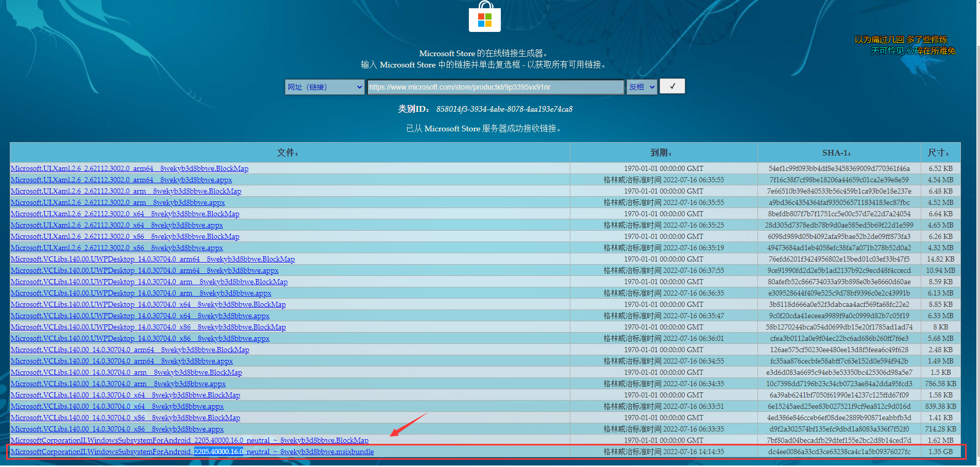Download Microsoft.VCLibs.140.00 arm64 appx
This screenshot has height=467, width=980.
(x=122, y=361)
